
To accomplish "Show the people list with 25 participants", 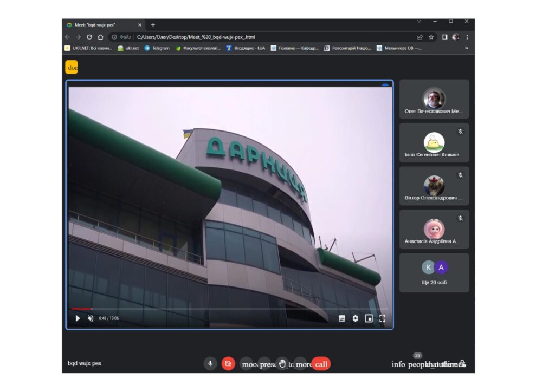I will (x=416, y=364).
